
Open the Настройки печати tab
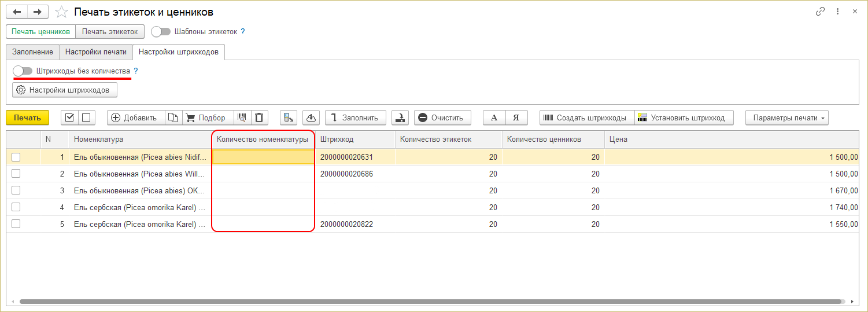(95, 52)
